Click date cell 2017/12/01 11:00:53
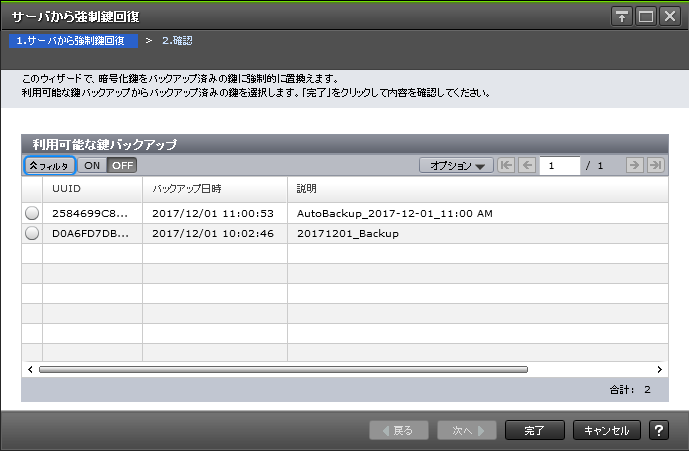This screenshot has width=689, height=451. pos(213,214)
